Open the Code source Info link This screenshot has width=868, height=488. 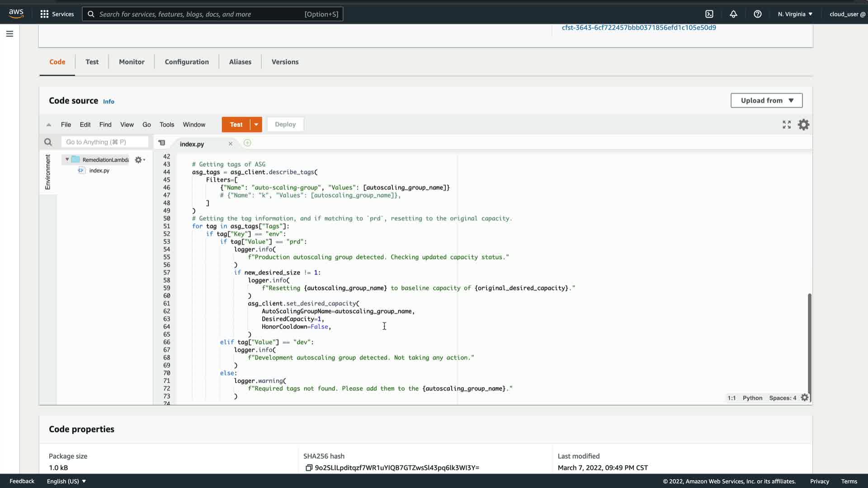(x=108, y=102)
